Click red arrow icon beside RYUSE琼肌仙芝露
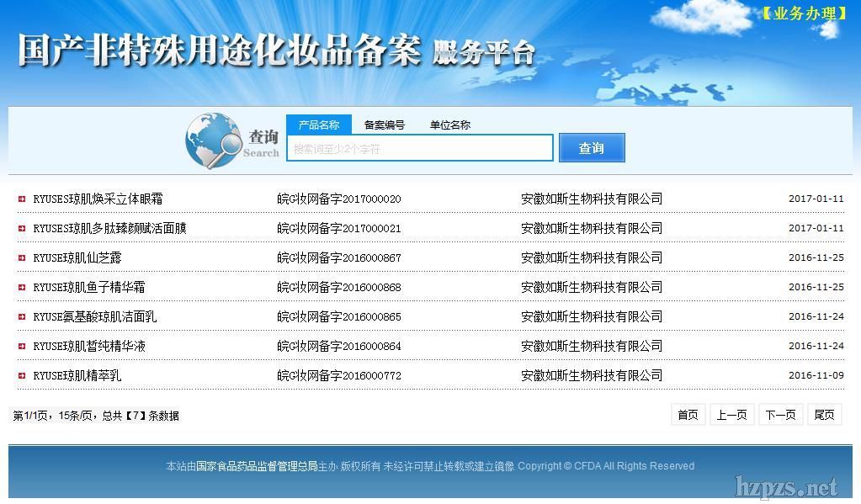Image resolution: width=861 pixels, height=504 pixels. (22, 258)
